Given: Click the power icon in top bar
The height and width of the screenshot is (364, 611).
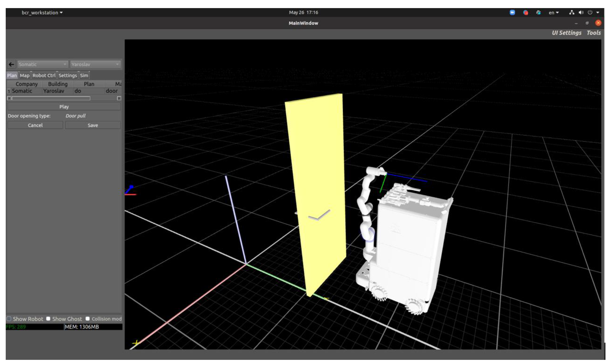Looking at the screenshot, I should (590, 12).
